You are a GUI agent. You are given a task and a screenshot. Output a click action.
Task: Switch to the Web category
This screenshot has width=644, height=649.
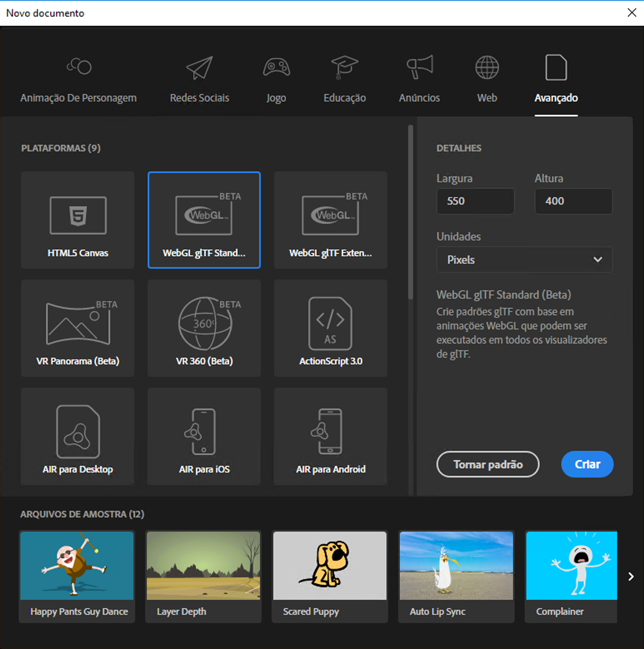[x=487, y=78]
